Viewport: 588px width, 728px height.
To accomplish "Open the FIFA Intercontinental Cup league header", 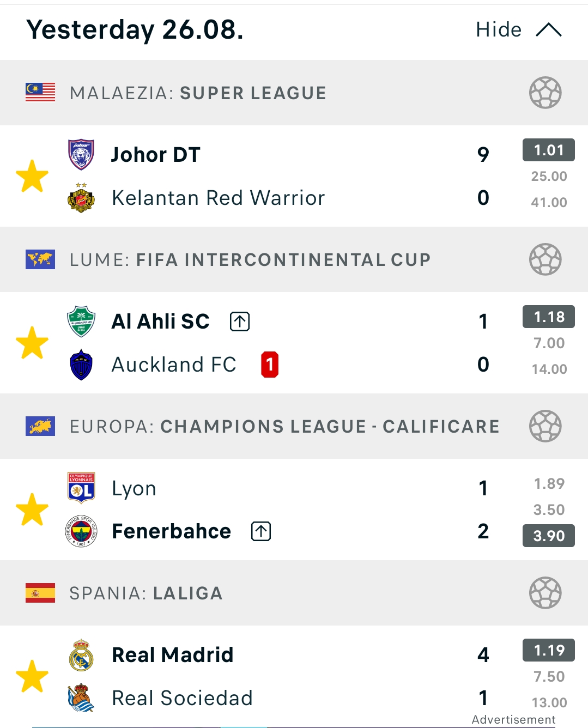I will [294, 259].
